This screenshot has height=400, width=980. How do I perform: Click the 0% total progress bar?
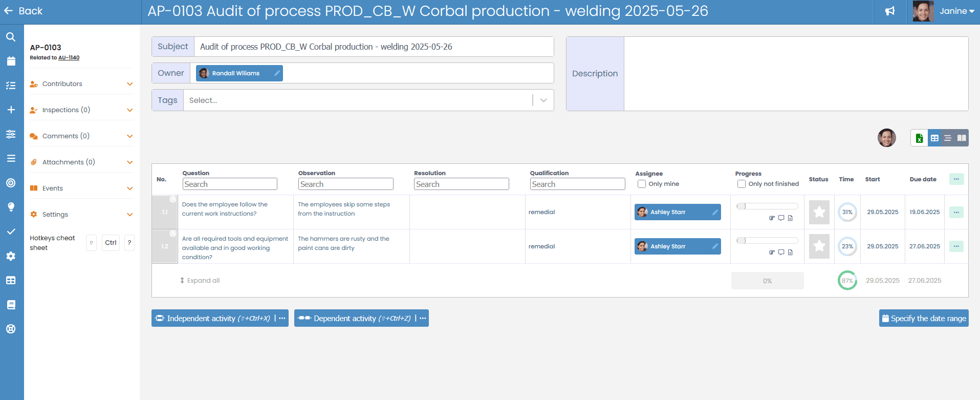tap(767, 281)
